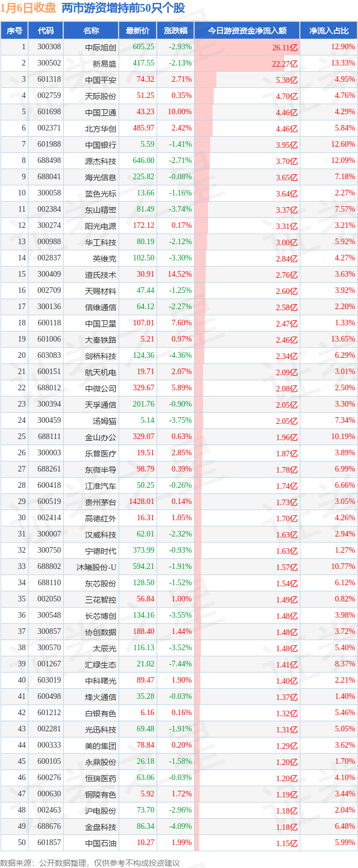Select stock name 东微半导
The height and width of the screenshot is (868, 358).
tap(101, 469)
